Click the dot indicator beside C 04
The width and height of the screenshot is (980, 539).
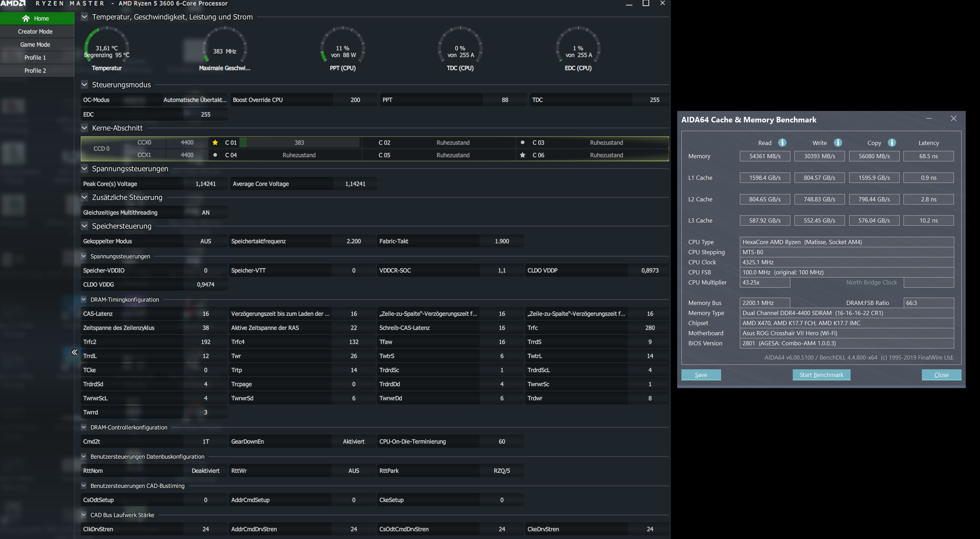(x=215, y=155)
